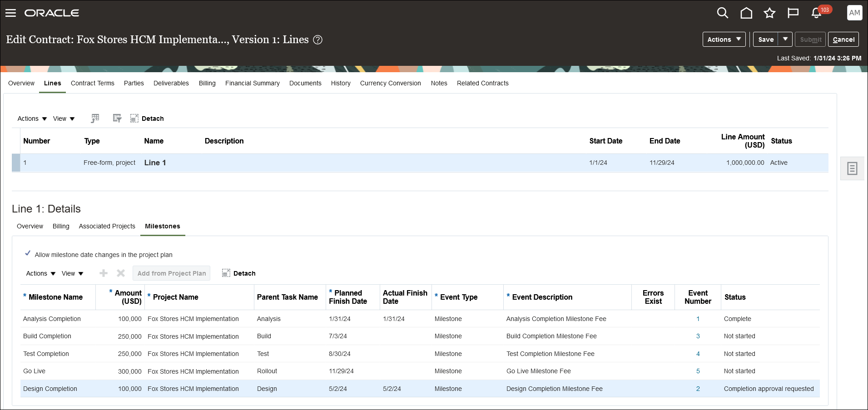Open the Watchlist flag icon
Screen dimensions: 868x410
tap(793, 13)
